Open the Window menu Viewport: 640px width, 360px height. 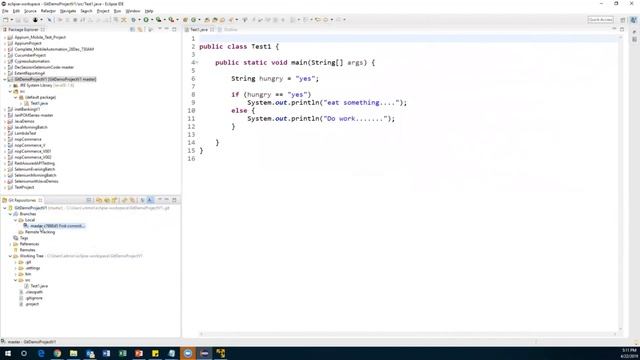click(133, 11)
